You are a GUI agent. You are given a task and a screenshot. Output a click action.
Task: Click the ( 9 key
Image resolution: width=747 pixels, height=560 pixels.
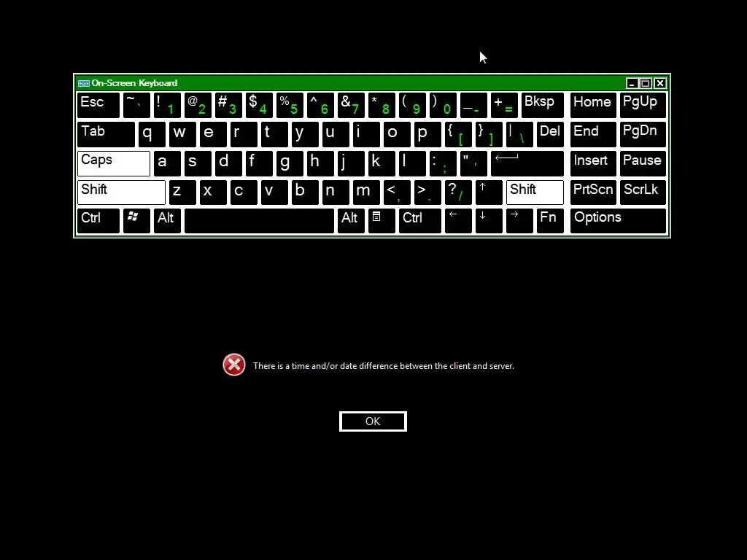click(413, 105)
